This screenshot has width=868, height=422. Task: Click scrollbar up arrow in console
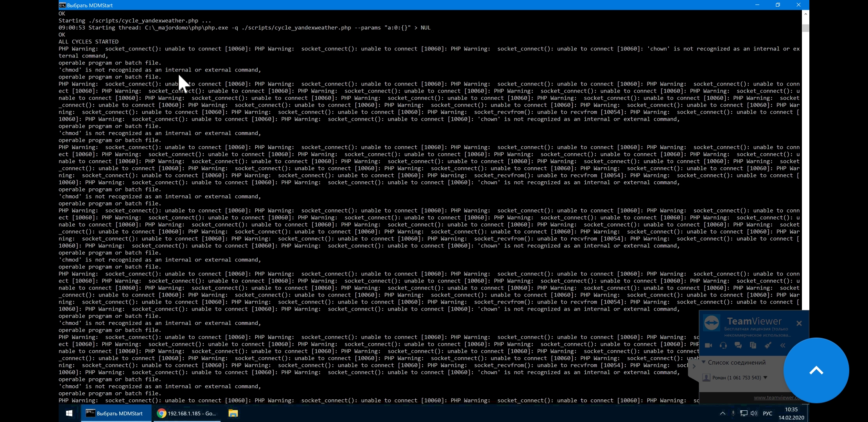tap(805, 14)
